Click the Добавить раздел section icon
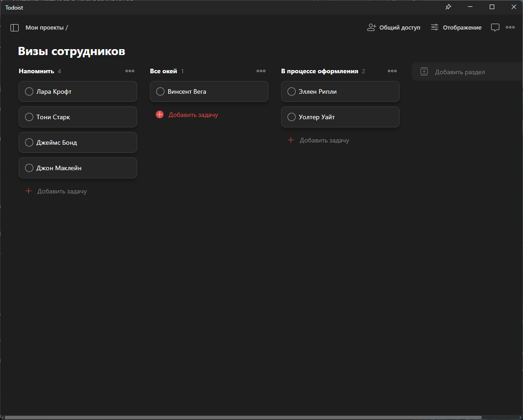523x420 pixels. (424, 71)
